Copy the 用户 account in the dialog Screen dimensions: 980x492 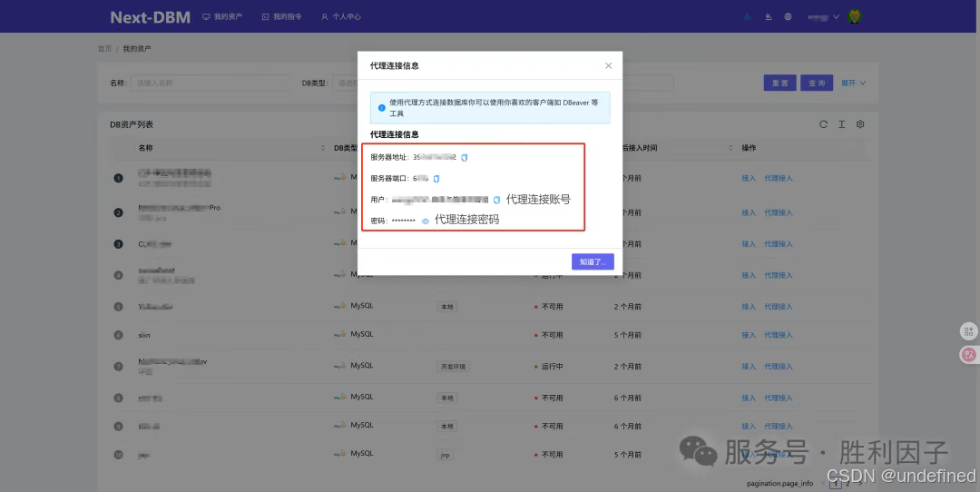click(497, 200)
